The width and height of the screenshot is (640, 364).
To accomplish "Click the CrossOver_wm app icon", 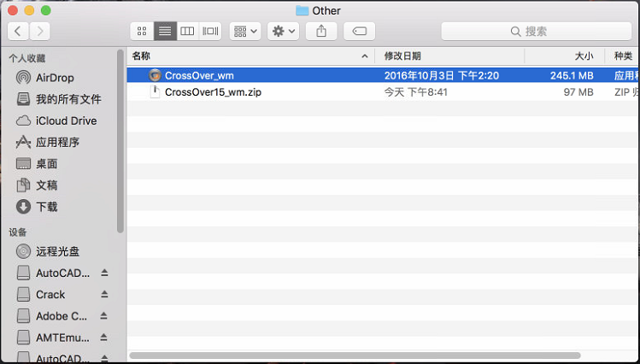I will point(155,75).
